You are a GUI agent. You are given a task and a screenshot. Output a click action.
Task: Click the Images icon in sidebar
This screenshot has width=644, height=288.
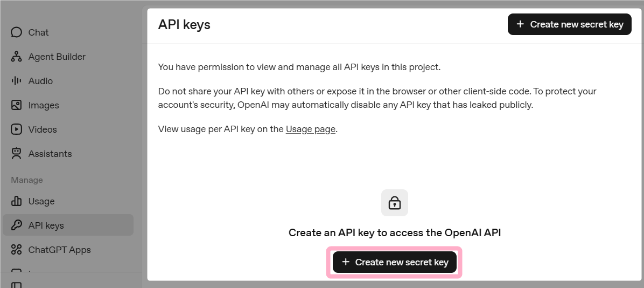click(16, 105)
